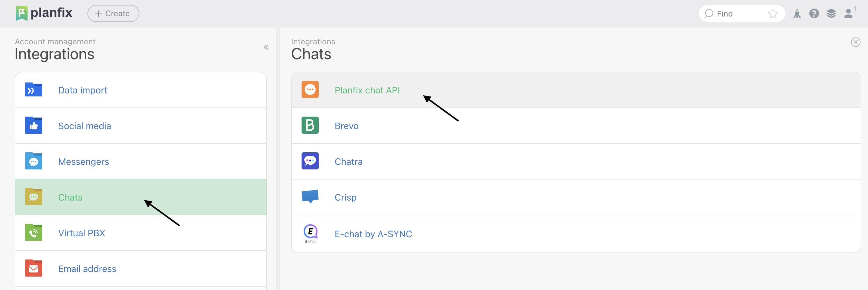Click the rocket icon in top bar
This screenshot has width=868, height=290.
pyautogui.click(x=796, y=14)
